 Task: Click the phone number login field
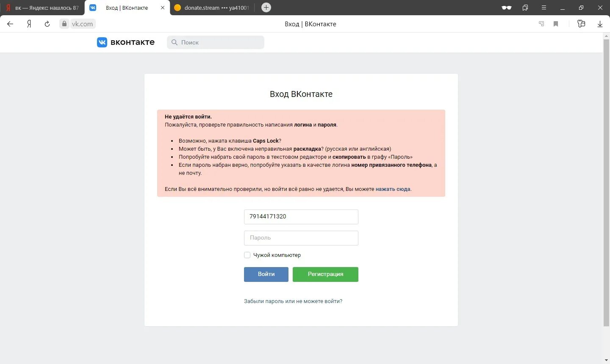tap(301, 217)
